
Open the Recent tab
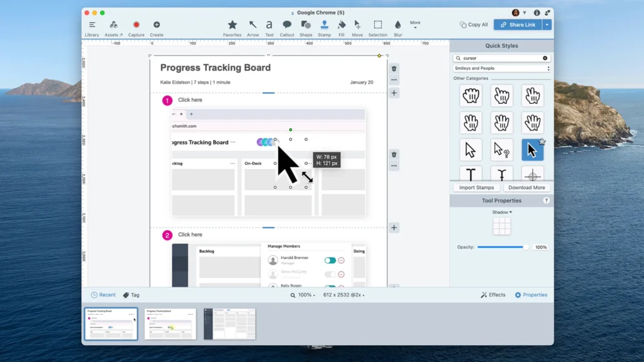(103, 295)
